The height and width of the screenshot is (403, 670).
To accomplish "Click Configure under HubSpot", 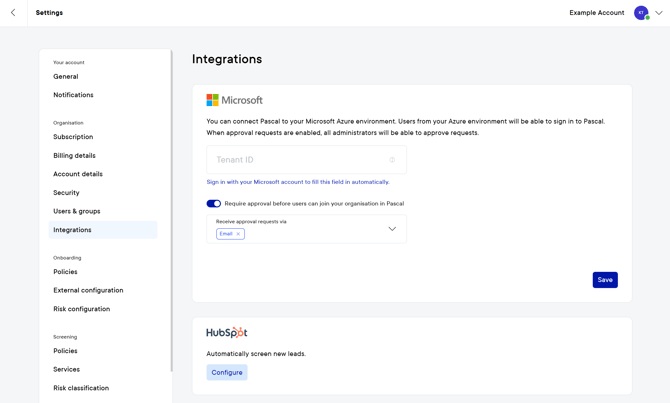I will (227, 372).
